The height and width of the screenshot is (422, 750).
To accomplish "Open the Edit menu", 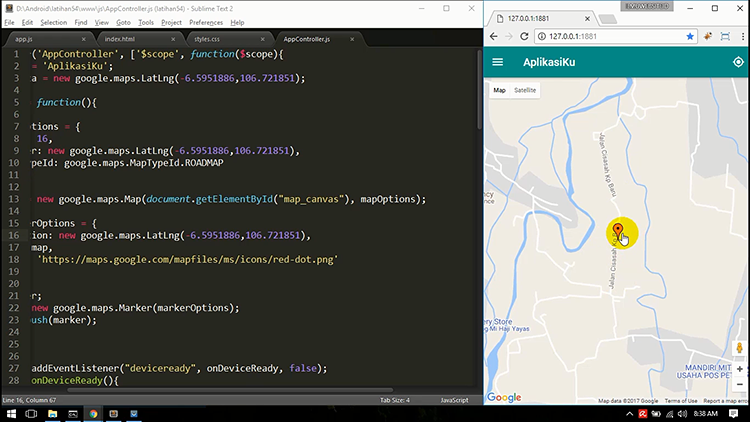I will 27,22.
